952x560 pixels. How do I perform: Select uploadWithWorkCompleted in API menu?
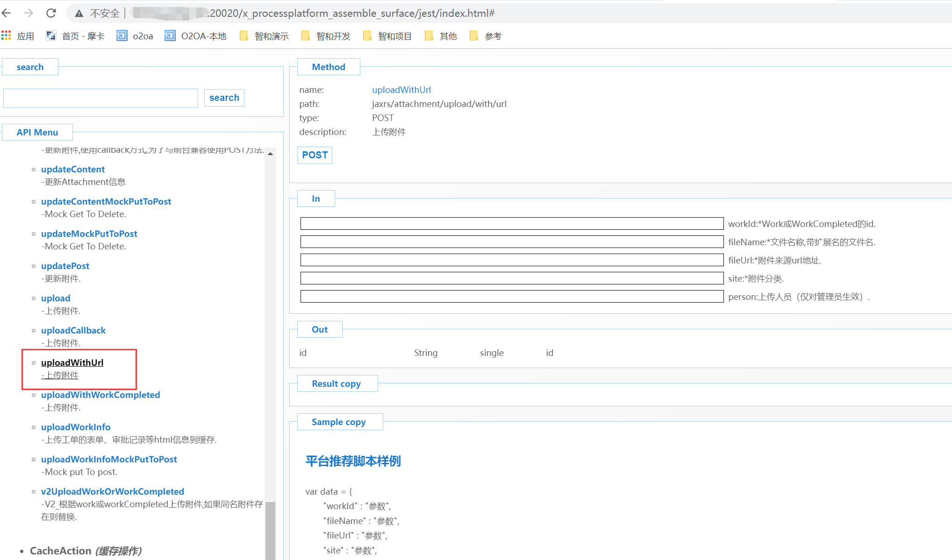pos(100,395)
